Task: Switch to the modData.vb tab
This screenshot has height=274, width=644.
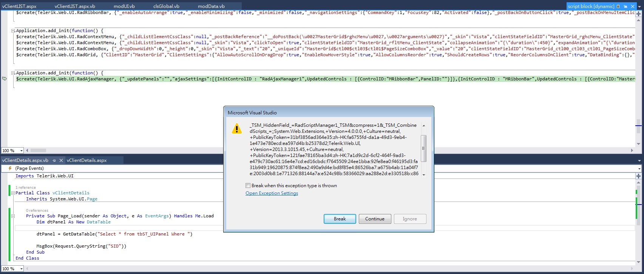Action: pos(211,6)
